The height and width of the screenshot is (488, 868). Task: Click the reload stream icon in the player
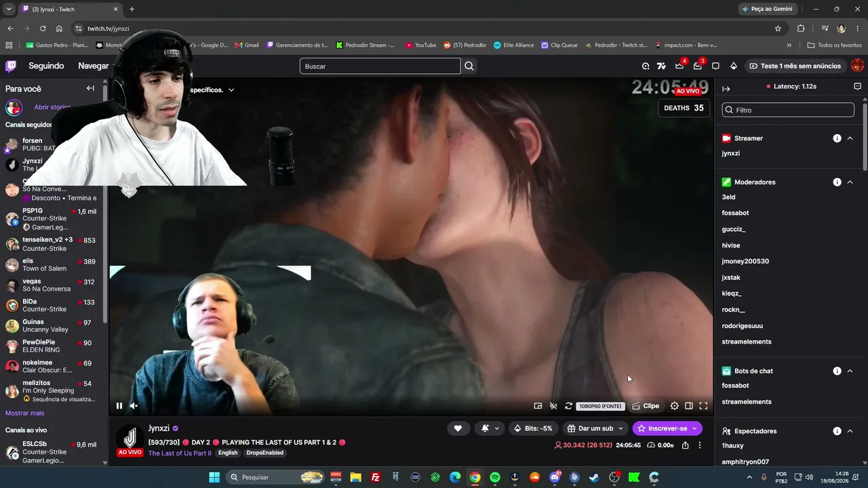click(x=568, y=406)
